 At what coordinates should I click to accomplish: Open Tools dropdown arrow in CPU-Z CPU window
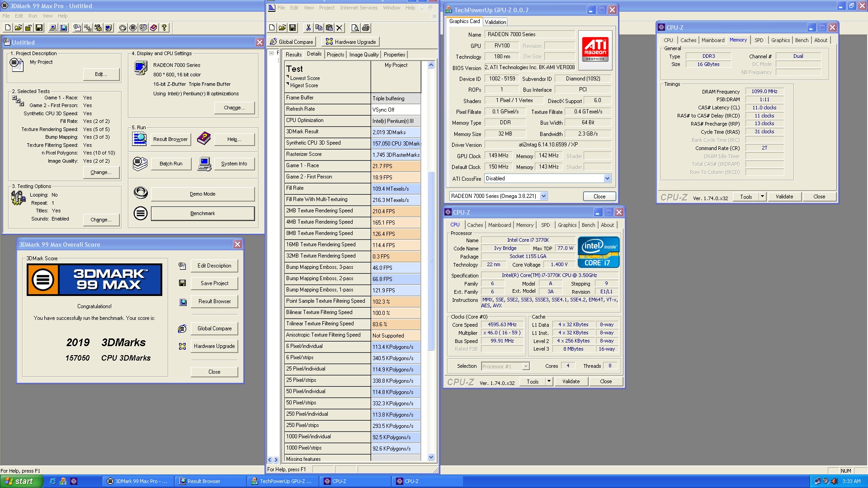coord(549,381)
